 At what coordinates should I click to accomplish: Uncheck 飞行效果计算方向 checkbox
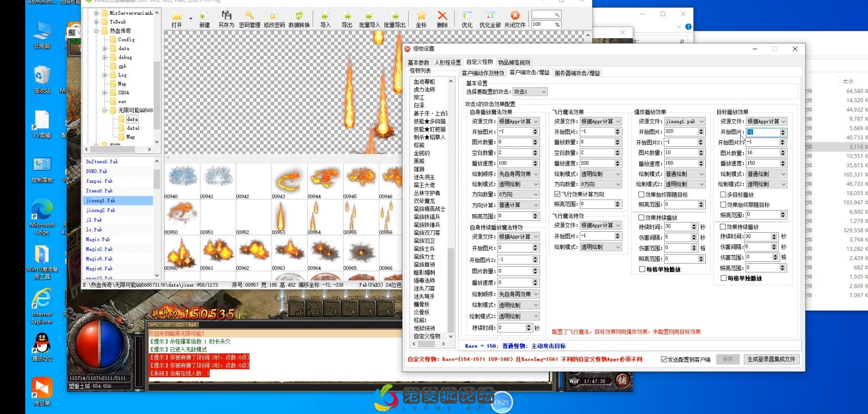coord(557,194)
